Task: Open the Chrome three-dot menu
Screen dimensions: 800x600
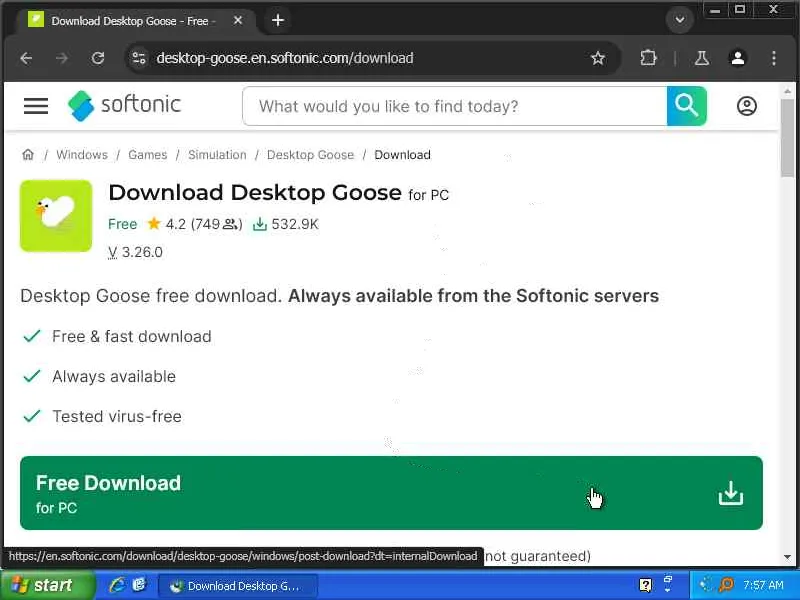Action: pos(774,58)
